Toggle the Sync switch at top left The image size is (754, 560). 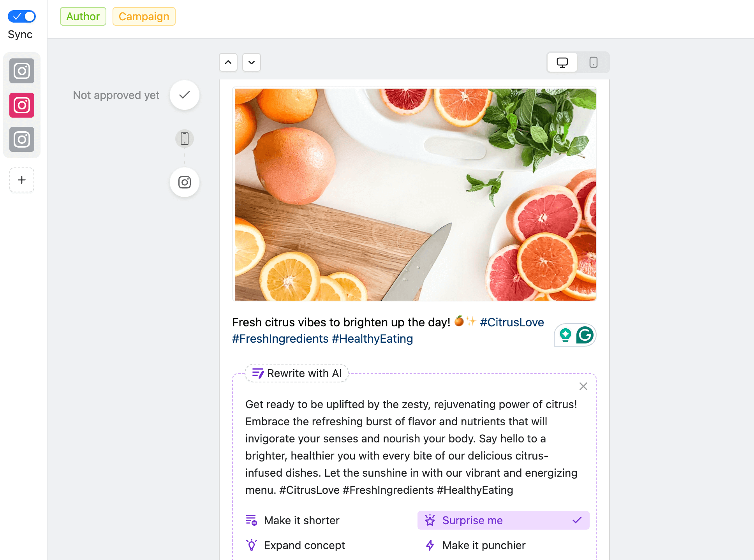tap(22, 16)
